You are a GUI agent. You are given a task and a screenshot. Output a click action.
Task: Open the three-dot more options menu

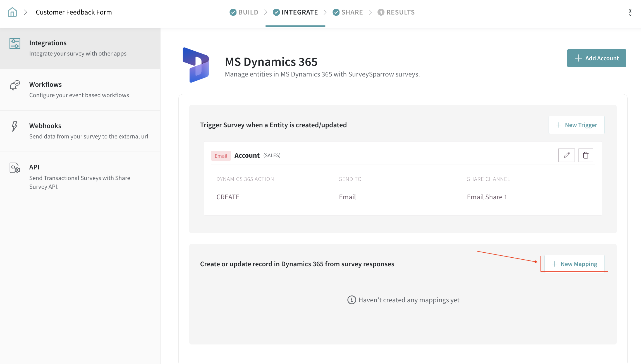pos(630,12)
